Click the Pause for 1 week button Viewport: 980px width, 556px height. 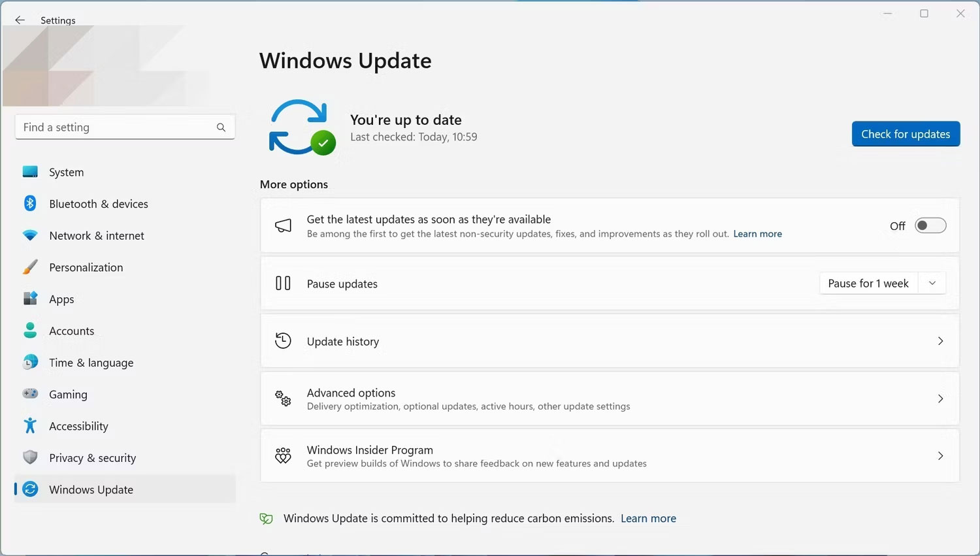point(868,284)
